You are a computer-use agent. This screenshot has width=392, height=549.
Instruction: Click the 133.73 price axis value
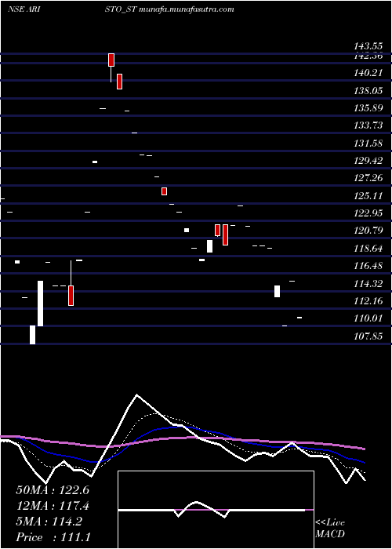[368, 125]
